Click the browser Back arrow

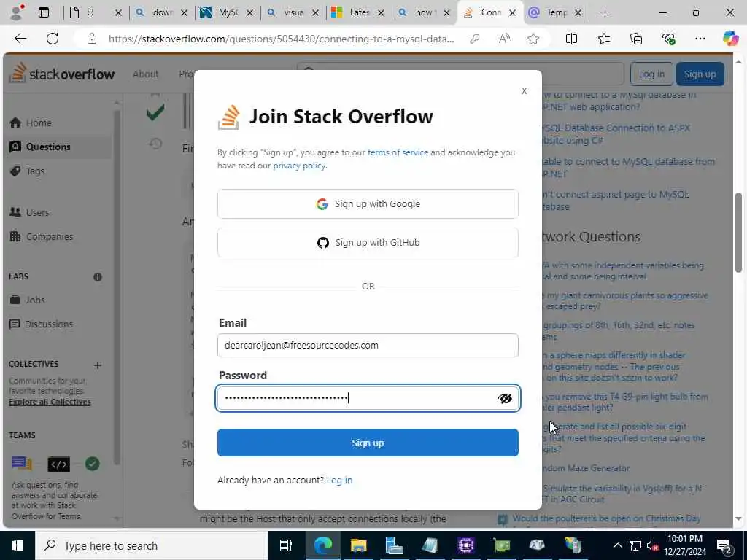click(x=20, y=39)
